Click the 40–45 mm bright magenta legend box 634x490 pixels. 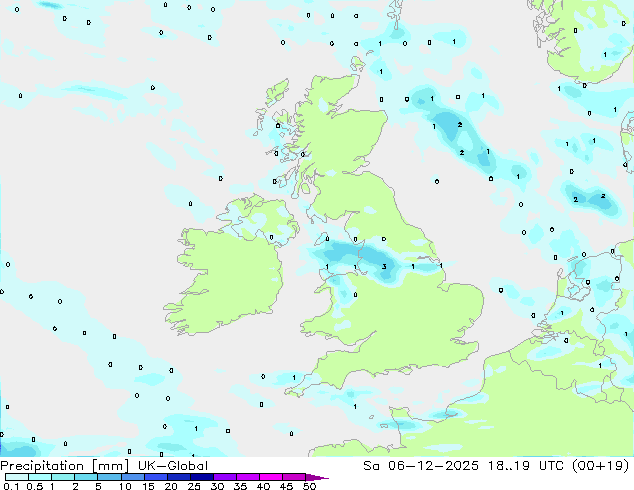pyautogui.click(x=271, y=477)
